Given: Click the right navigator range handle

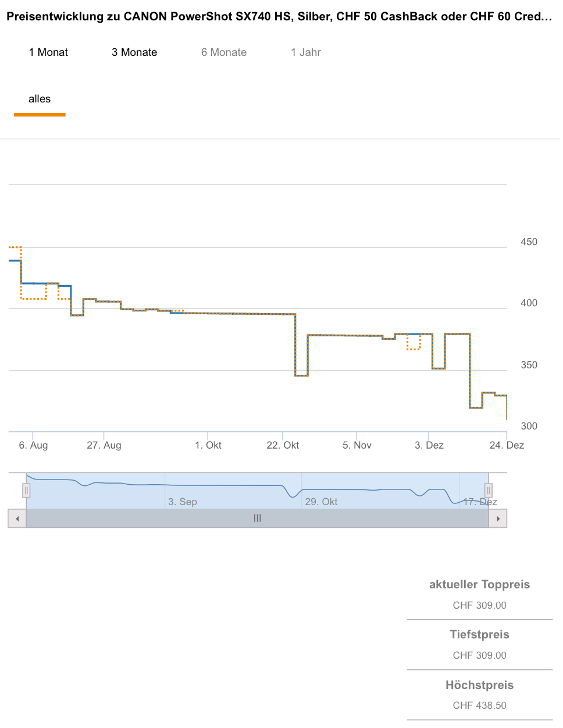Looking at the screenshot, I should tap(489, 491).
